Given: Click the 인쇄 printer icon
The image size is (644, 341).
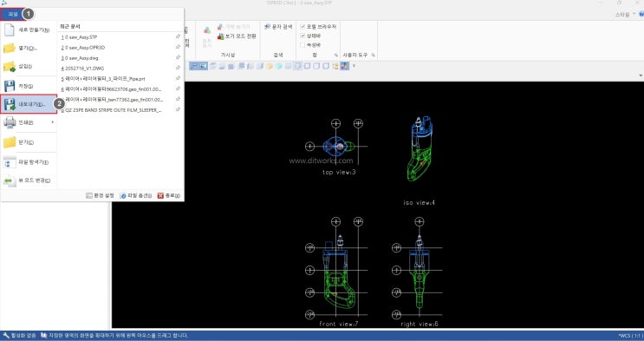Looking at the screenshot, I should [x=10, y=122].
